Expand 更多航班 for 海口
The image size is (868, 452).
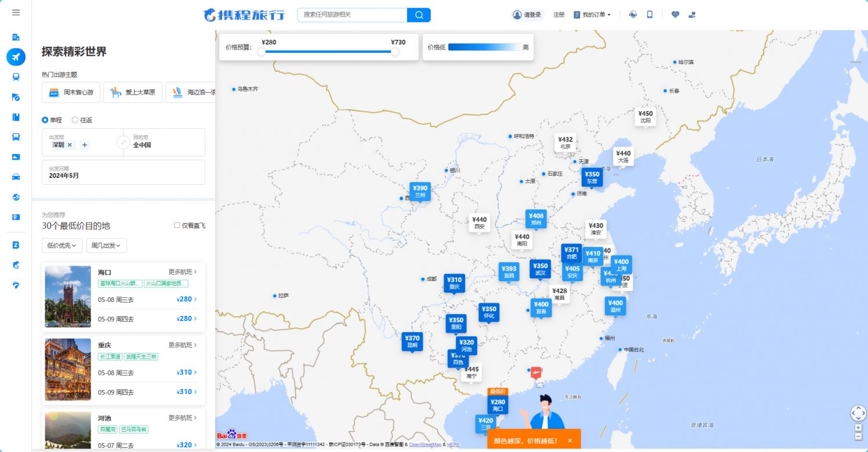pyautogui.click(x=183, y=271)
